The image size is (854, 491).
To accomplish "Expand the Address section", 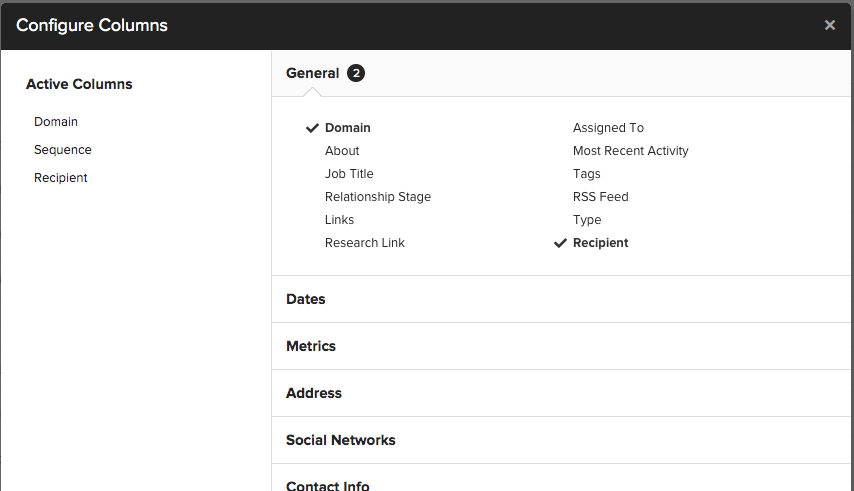I will point(314,393).
